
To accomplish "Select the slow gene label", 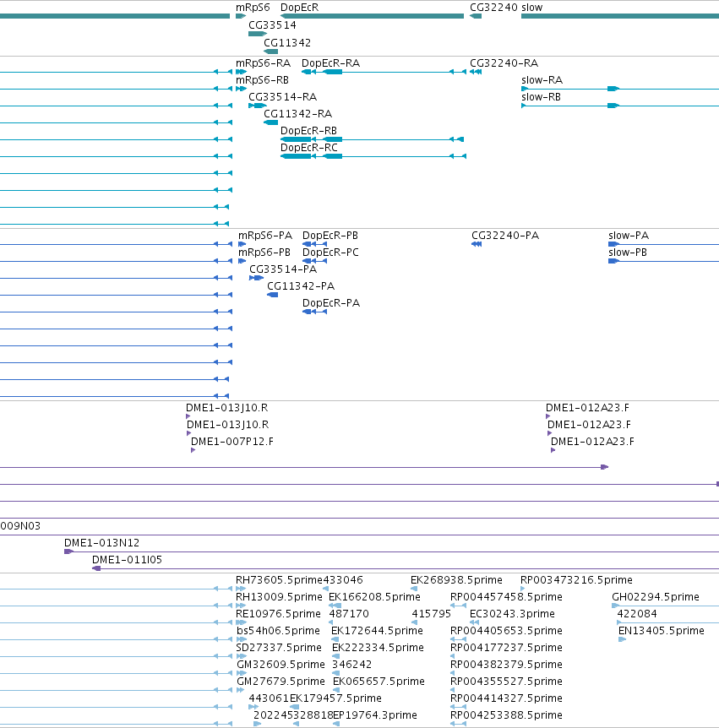I will (531, 8).
